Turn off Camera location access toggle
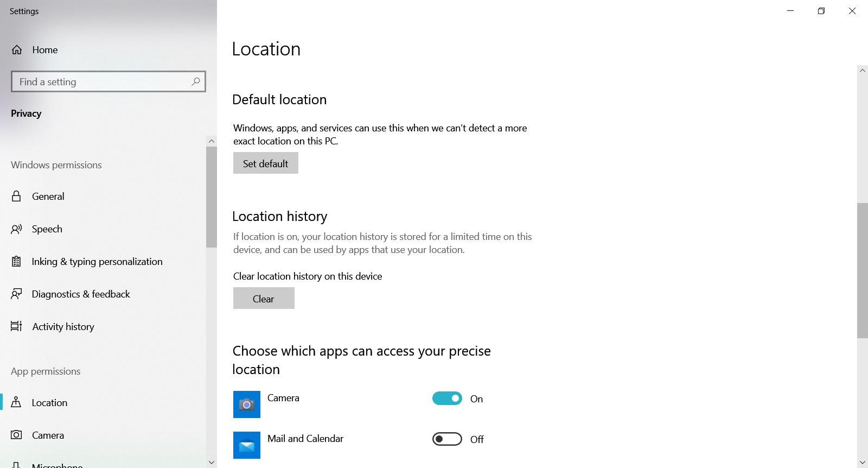 [x=447, y=399]
